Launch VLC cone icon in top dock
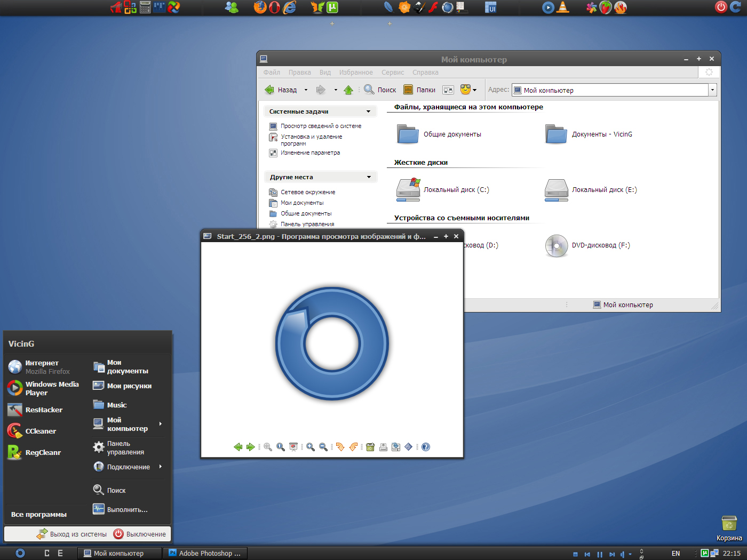The image size is (747, 560). tap(563, 7)
